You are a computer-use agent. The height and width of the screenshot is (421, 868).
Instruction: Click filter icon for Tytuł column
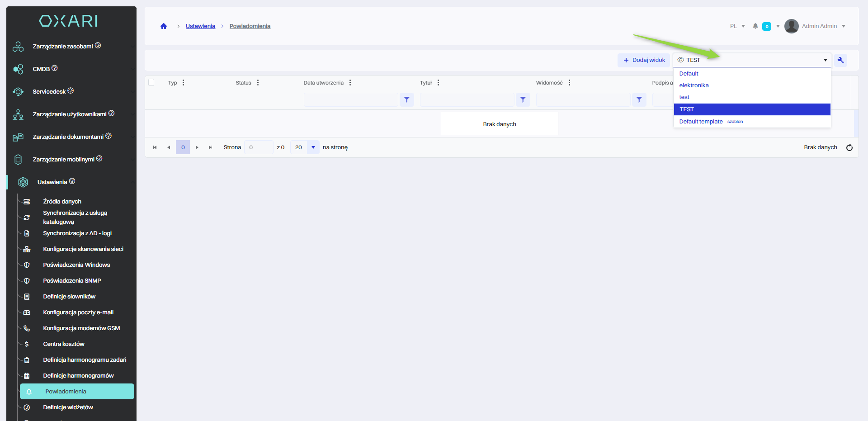pyautogui.click(x=523, y=99)
